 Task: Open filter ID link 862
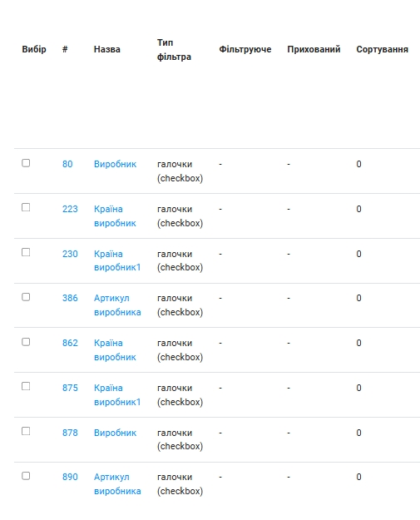pyautogui.click(x=70, y=343)
